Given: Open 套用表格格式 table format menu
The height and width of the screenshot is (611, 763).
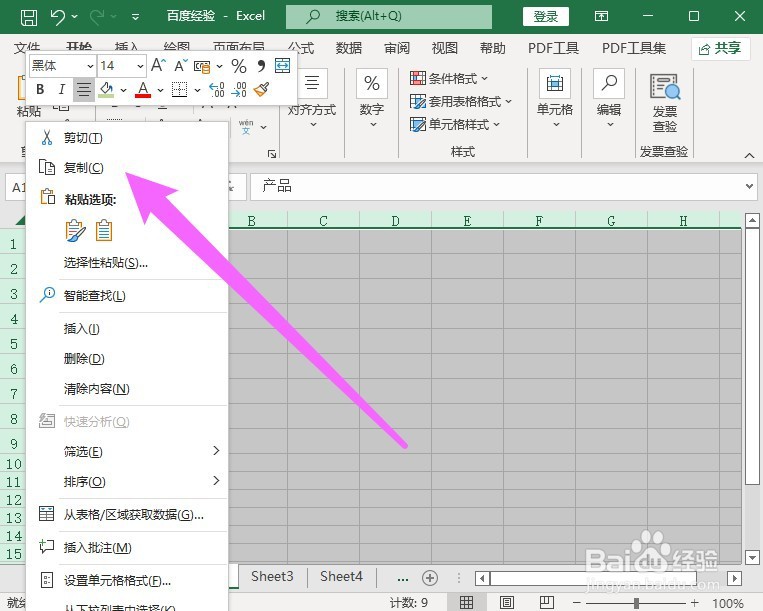Looking at the screenshot, I should pyautogui.click(x=461, y=102).
